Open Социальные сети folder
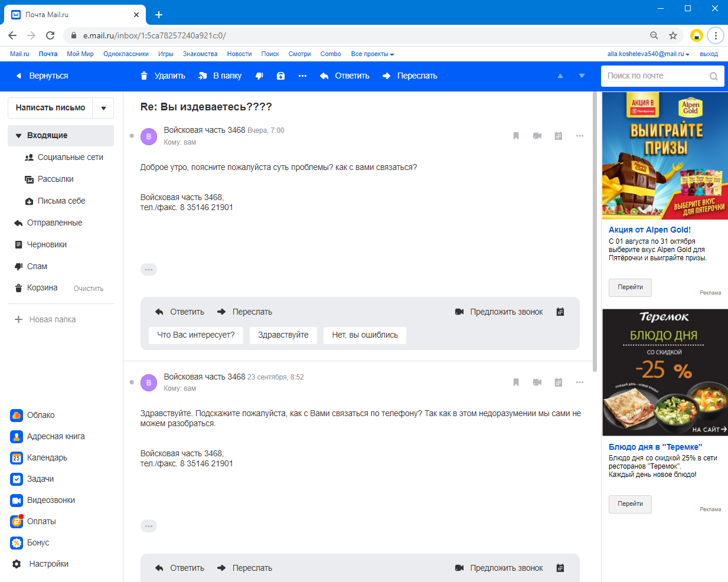The height and width of the screenshot is (582, 728). [x=63, y=158]
